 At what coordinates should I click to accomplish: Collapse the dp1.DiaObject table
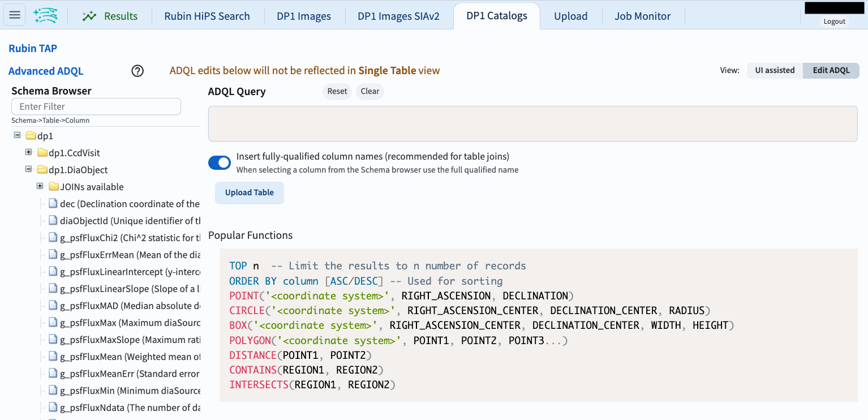[28, 169]
